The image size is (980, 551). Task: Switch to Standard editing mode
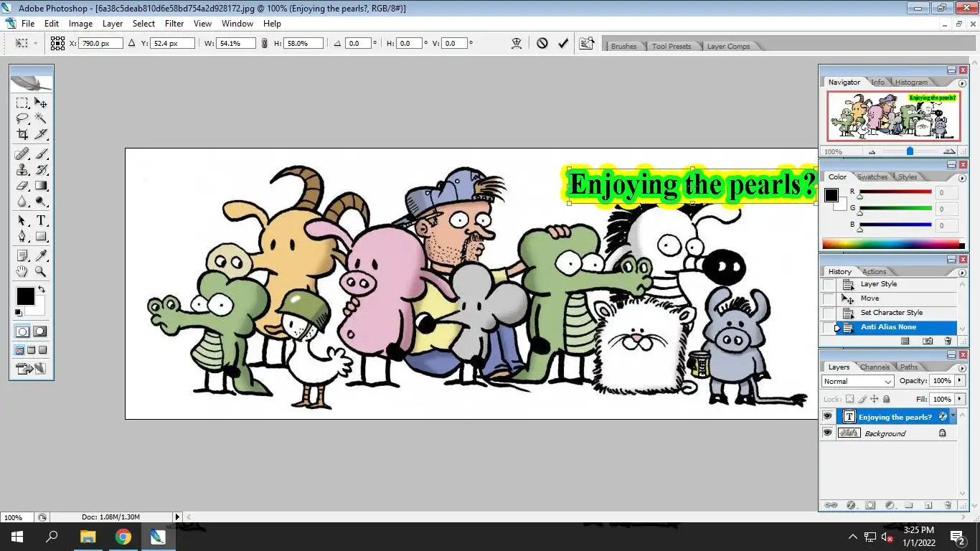coord(23,331)
